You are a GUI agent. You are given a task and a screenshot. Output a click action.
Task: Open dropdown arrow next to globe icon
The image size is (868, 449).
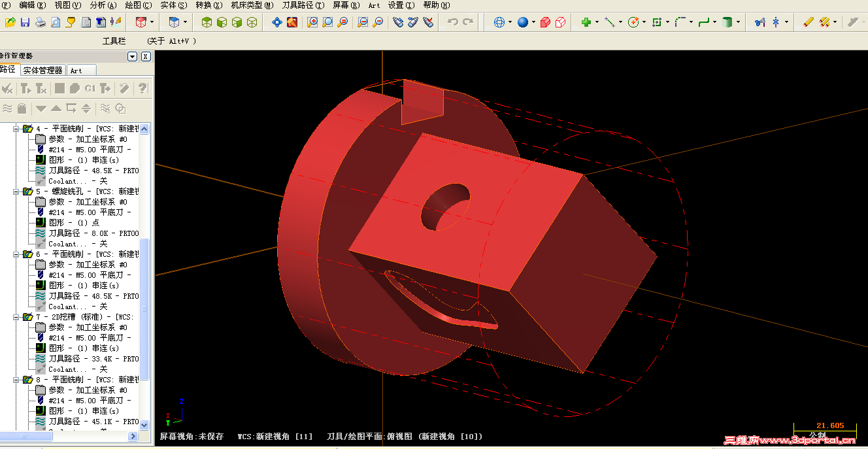(510, 22)
